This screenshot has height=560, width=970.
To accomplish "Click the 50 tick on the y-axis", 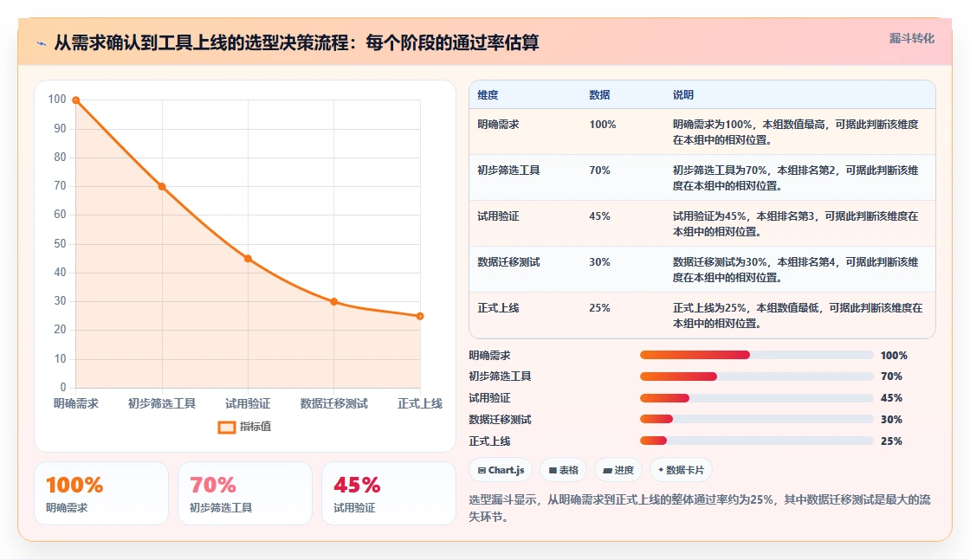I will 60,243.
